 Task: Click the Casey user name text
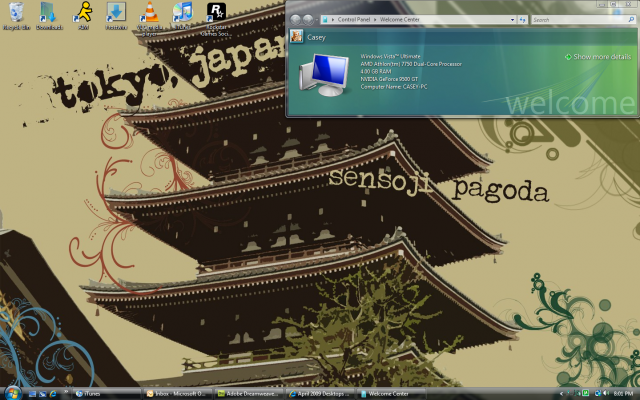316,38
